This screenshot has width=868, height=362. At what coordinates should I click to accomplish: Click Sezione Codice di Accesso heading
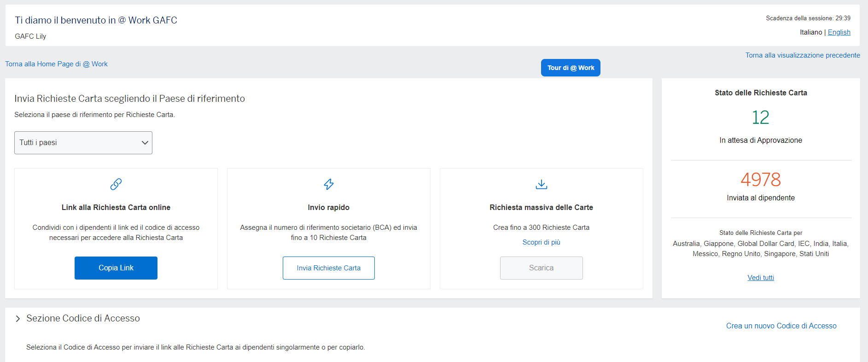(83, 318)
